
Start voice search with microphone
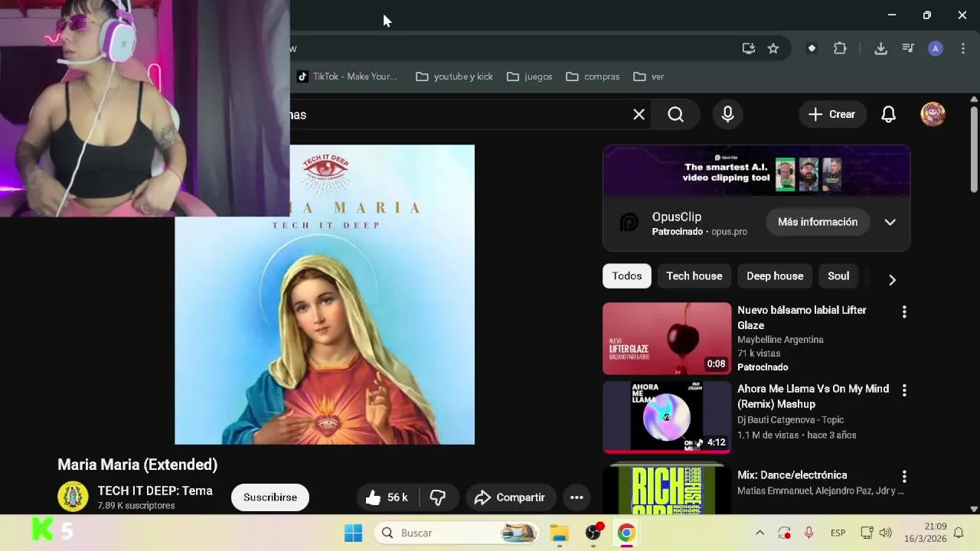[728, 115]
